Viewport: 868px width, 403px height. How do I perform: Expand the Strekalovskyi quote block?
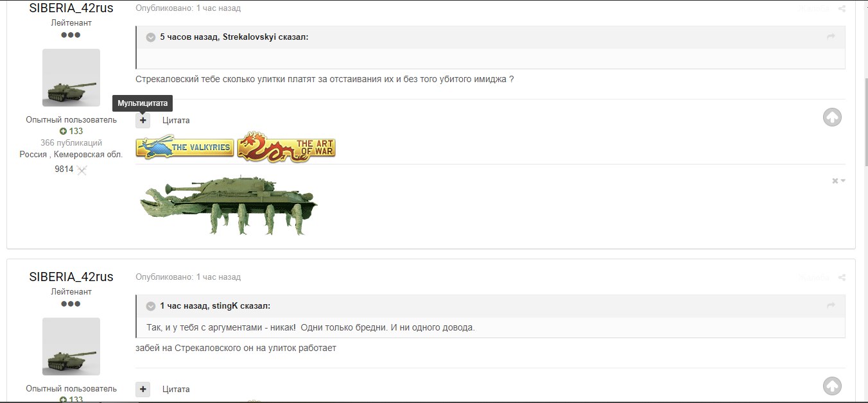[151, 37]
